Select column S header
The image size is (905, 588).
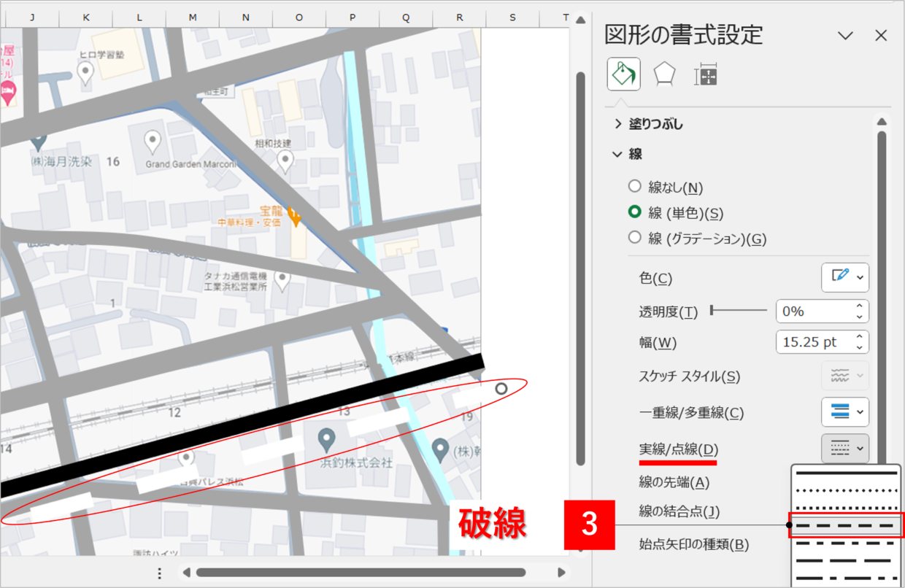click(x=512, y=18)
